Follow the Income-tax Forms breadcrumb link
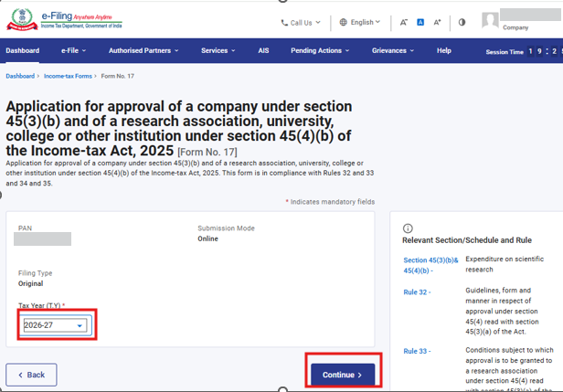 [68, 77]
